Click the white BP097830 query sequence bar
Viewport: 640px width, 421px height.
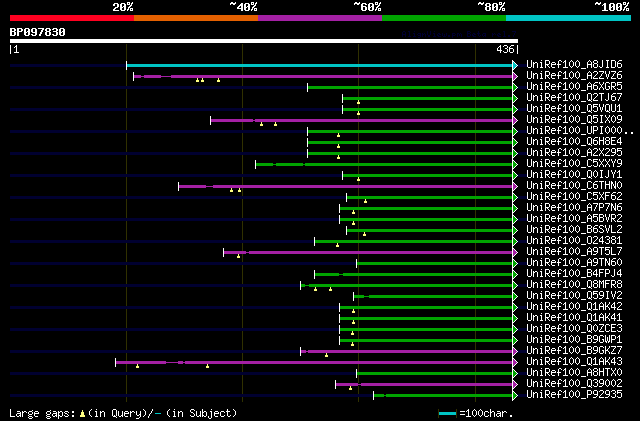[x=264, y=41]
